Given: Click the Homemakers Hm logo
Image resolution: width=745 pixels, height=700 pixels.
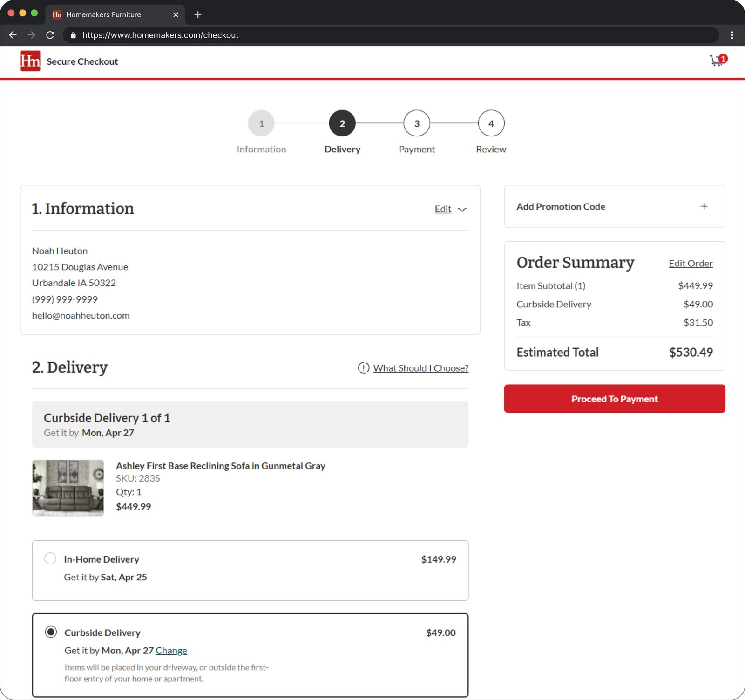Looking at the screenshot, I should (x=30, y=61).
